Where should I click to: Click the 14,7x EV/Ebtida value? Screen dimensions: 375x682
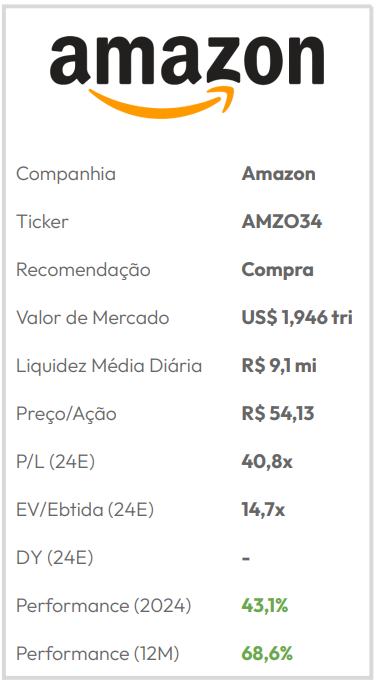click(x=263, y=510)
